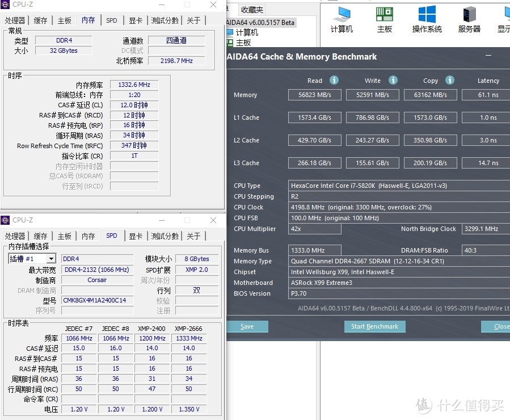The width and height of the screenshot is (510, 420).
Task: Open 缓存 tab in top CPU-Z window
Action: [x=41, y=20]
